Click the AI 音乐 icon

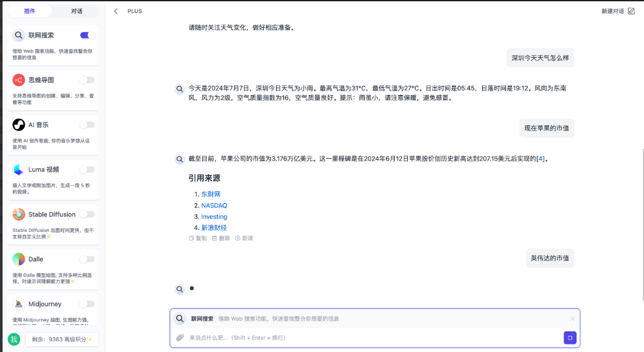19,125
